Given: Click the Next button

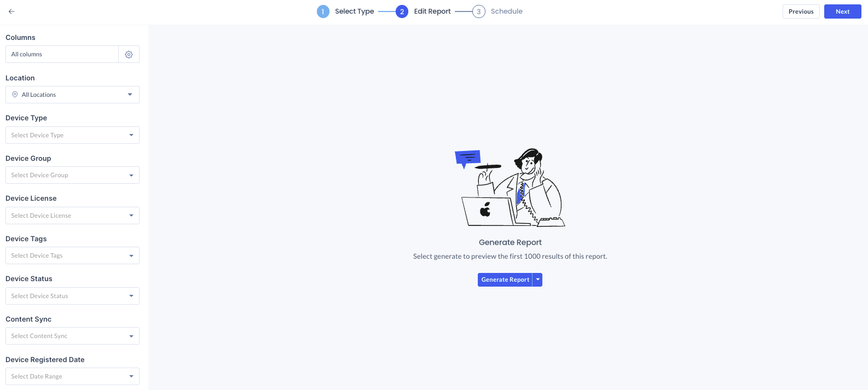Looking at the screenshot, I should click(843, 11).
